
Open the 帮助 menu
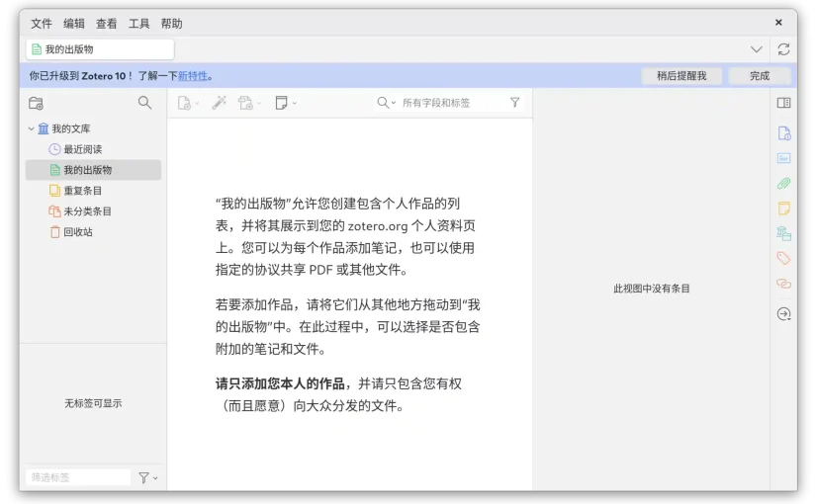(171, 24)
